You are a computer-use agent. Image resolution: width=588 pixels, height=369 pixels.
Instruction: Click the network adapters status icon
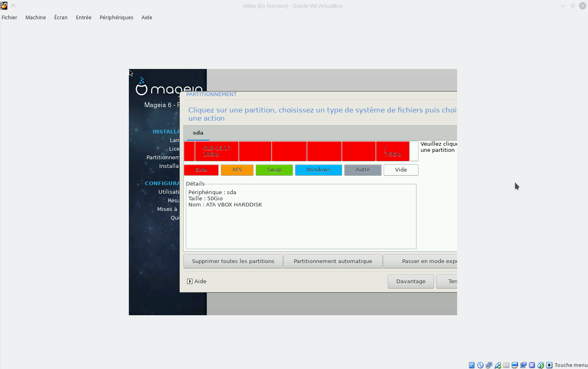(489, 365)
